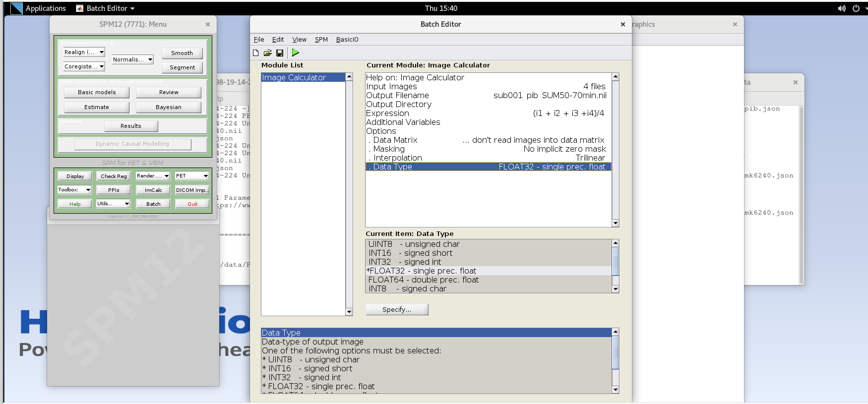Open the Coregister dropdown
Image resolution: width=868 pixels, height=404 pixels.
point(84,66)
